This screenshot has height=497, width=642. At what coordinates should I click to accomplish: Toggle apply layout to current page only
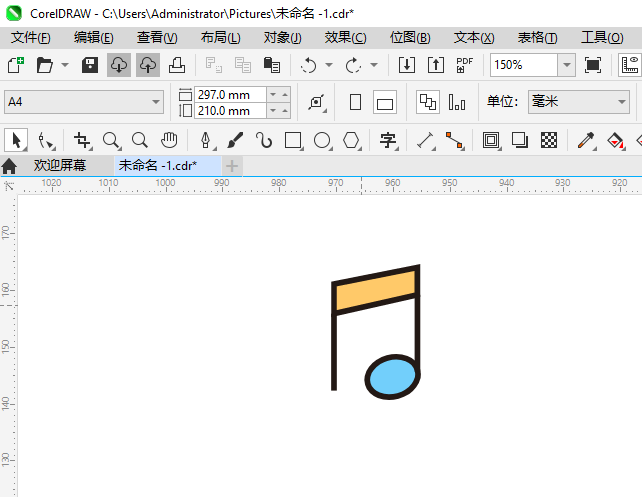tap(457, 102)
